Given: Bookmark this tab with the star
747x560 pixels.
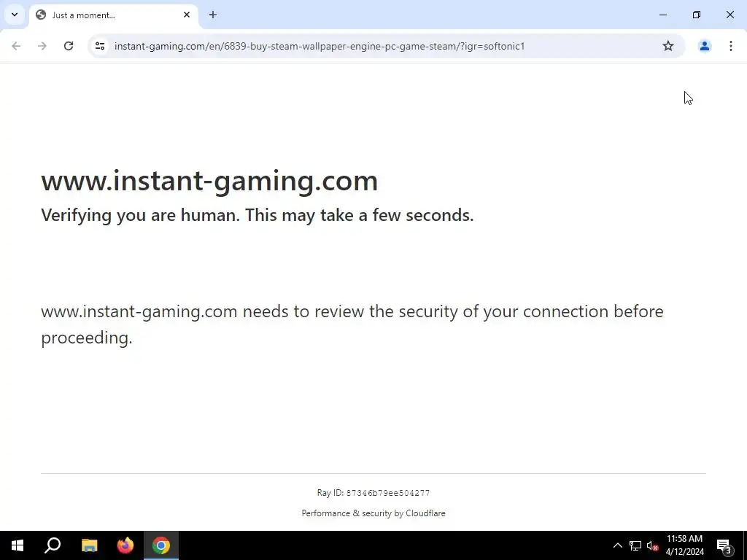Looking at the screenshot, I should tap(668, 46).
